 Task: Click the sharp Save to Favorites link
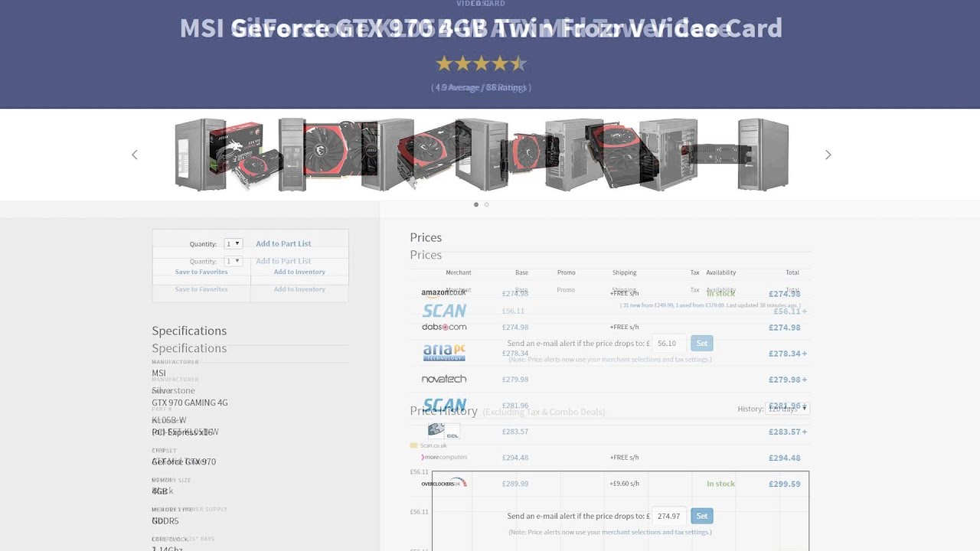point(201,272)
